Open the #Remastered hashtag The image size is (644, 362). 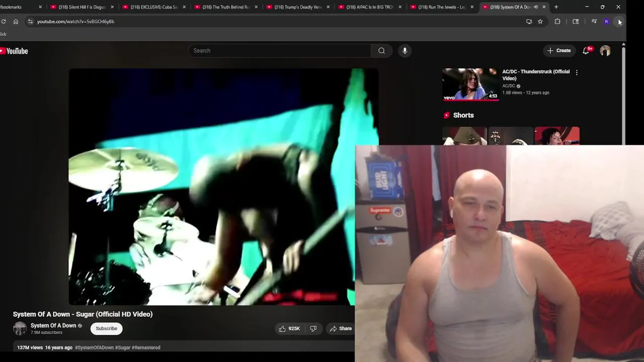pyautogui.click(x=146, y=347)
